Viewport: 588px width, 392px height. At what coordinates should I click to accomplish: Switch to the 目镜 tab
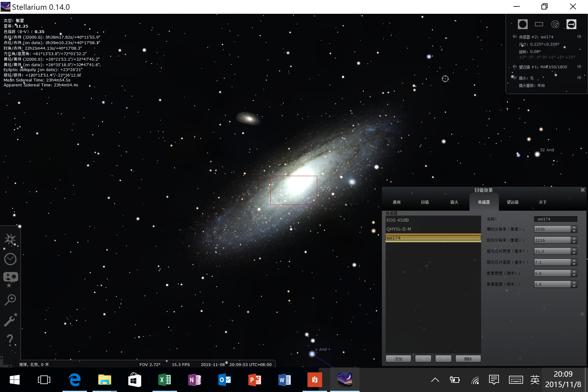pyautogui.click(x=425, y=202)
